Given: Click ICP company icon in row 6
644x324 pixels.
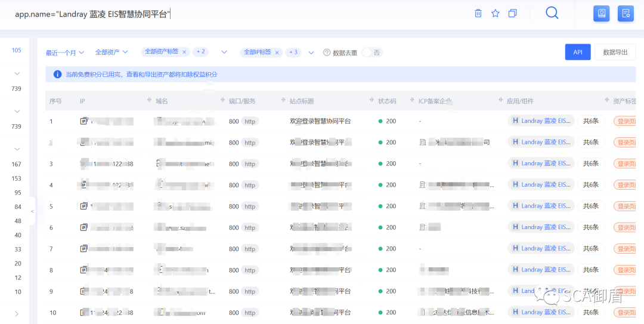Looking at the screenshot, I should 422,227.
